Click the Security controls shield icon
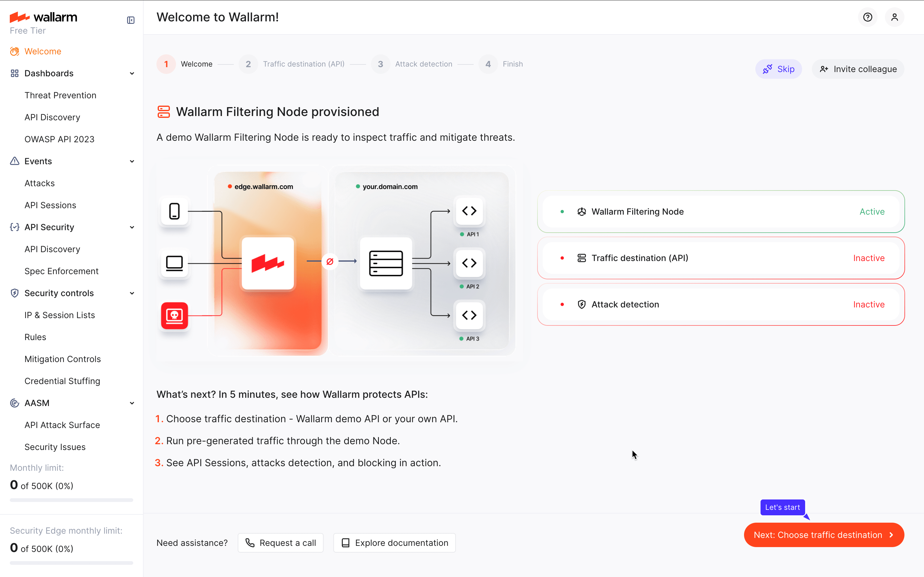Image resolution: width=924 pixels, height=577 pixels. tap(14, 293)
